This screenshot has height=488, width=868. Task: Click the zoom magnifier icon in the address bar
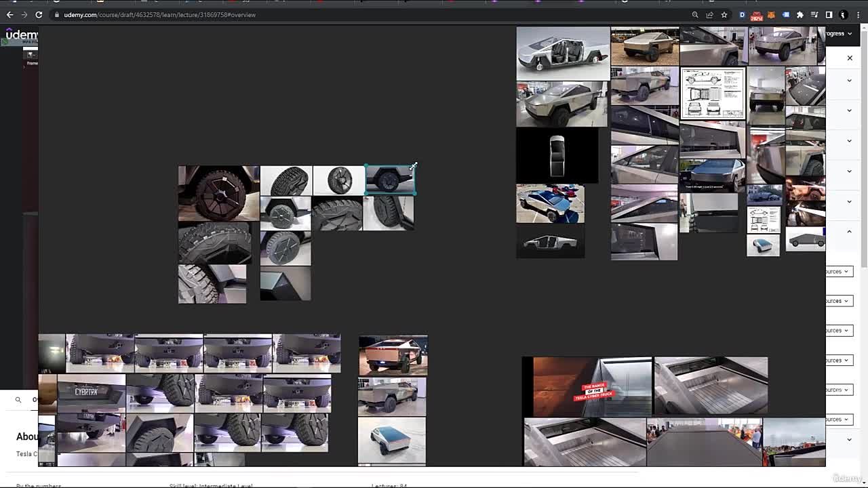point(694,15)
